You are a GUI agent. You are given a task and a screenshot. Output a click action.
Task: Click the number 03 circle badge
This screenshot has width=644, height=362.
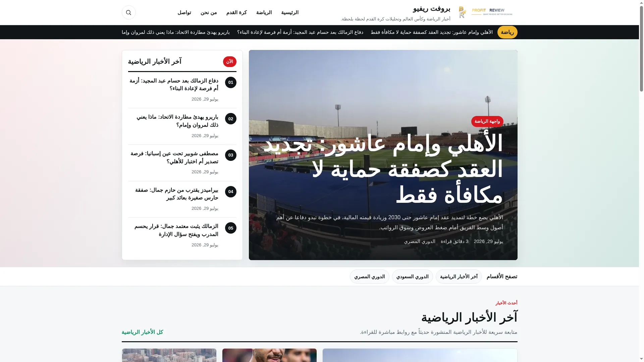(231, 155)
